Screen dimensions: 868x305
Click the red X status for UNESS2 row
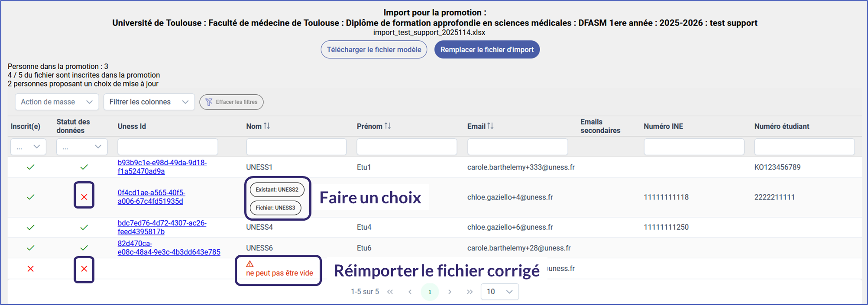click(x=84, y=197)
